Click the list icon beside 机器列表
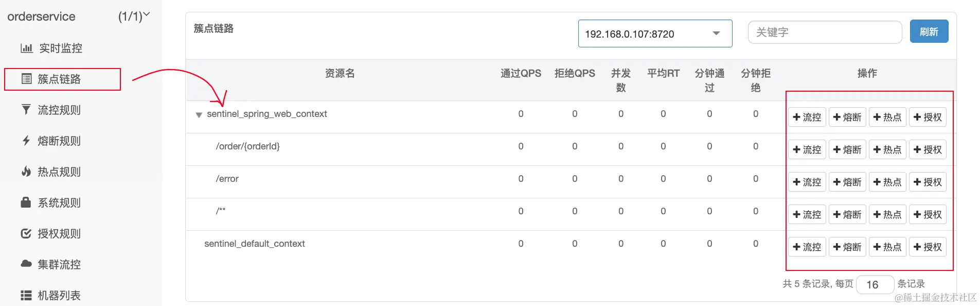980x306 pixels. click(x=26, y=295)
